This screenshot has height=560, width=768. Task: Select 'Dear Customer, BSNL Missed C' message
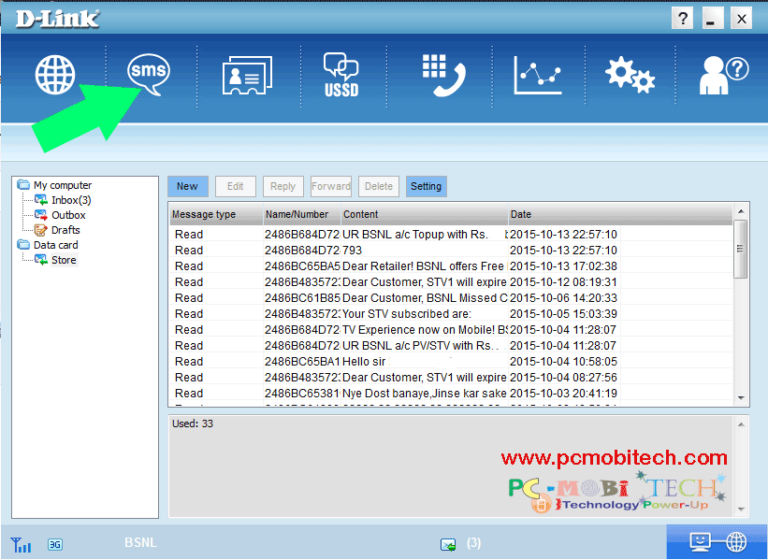pyautogui.click(x=451, y=298)
